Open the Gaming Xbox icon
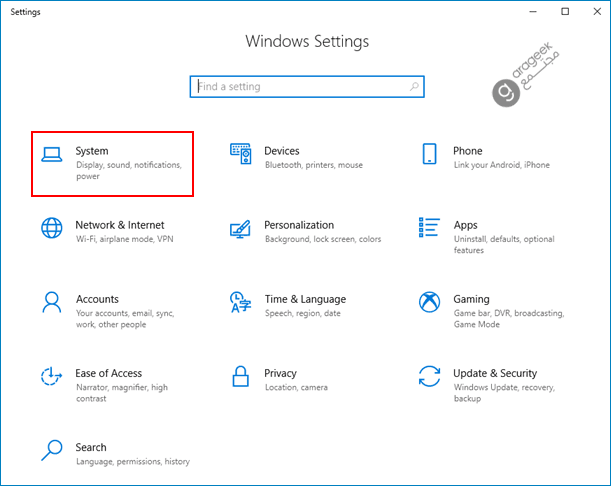 pyautogui.click(x=429, y=302)
